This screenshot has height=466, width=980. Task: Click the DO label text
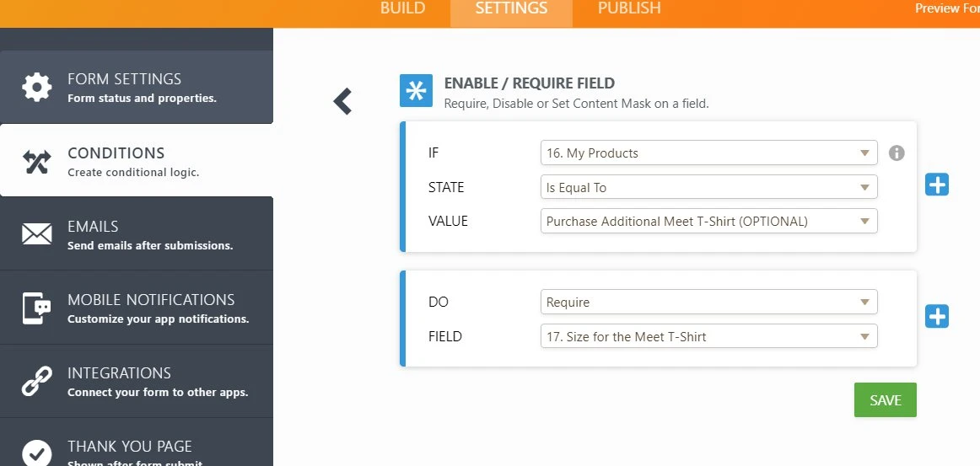[438, 303]
